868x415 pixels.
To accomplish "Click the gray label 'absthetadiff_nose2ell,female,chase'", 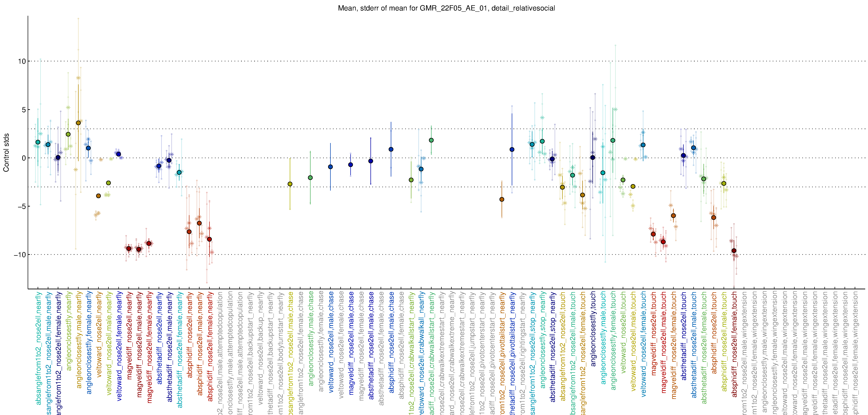I will pyautogui.click(x=381, y=349).
